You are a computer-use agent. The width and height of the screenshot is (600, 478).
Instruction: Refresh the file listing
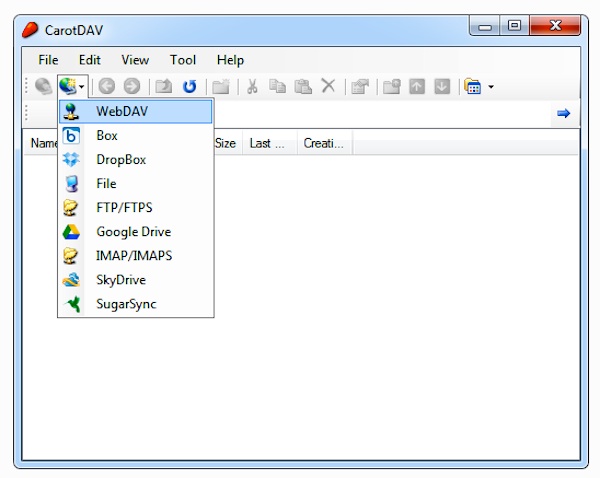pos(189,86)
